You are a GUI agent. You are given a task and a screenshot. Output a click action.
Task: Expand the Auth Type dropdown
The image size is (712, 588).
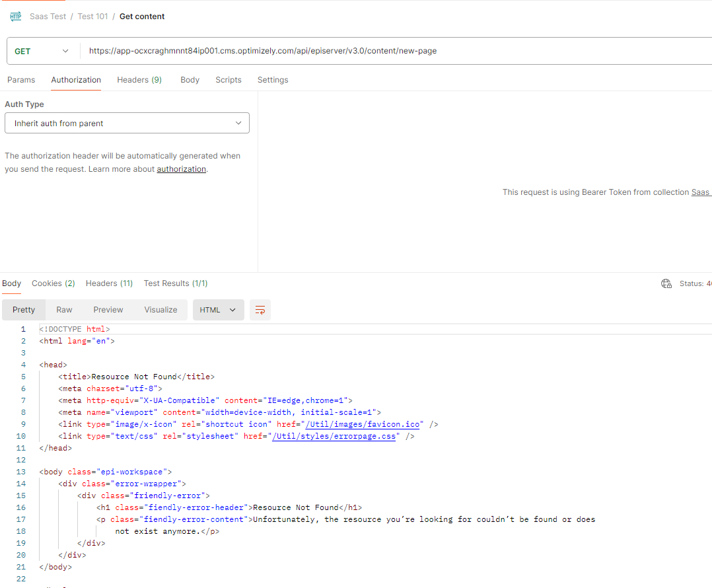127,124
